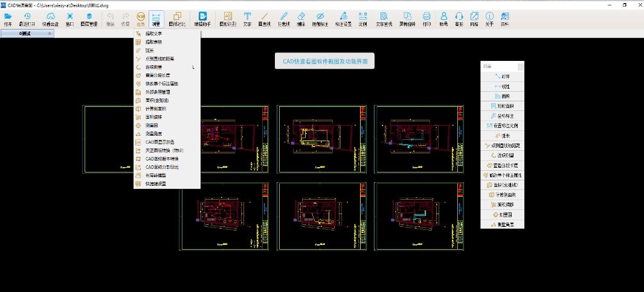Click 设置标注比例 button in measure panel
Screen dimensions: 644x292
click(502, 126)
